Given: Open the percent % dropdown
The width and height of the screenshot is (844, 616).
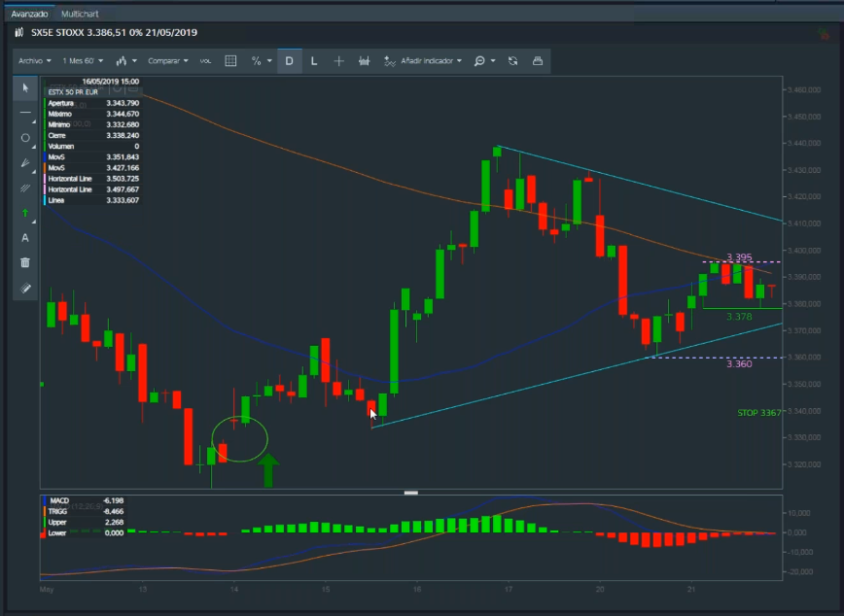Looking at the screenshot, I should (x=262, y=61).
